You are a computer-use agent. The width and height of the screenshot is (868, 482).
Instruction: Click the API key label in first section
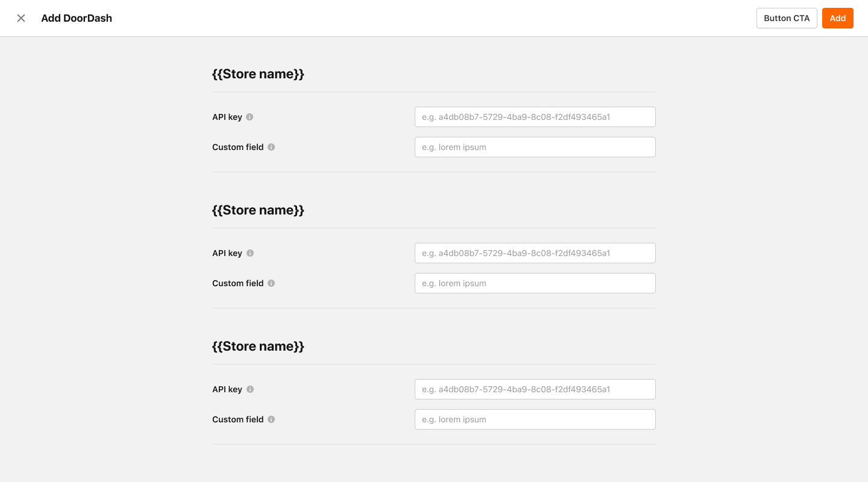pos(227,117)
